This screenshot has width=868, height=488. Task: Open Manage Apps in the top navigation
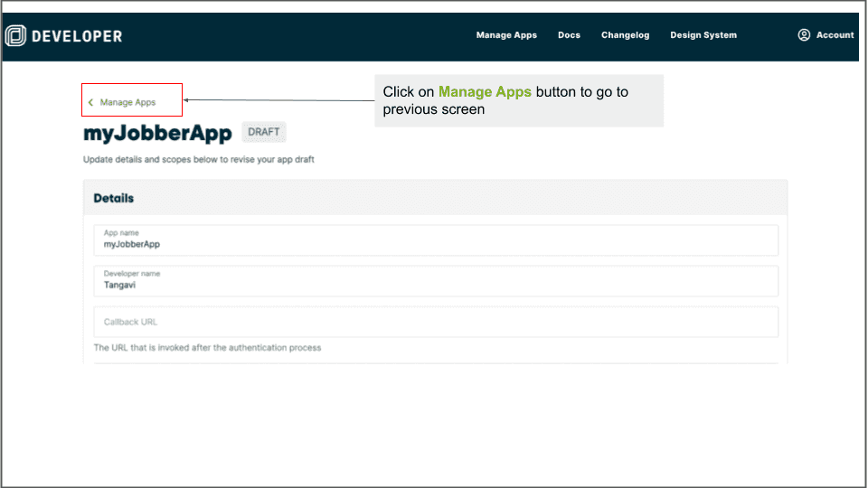pos(506,35)
